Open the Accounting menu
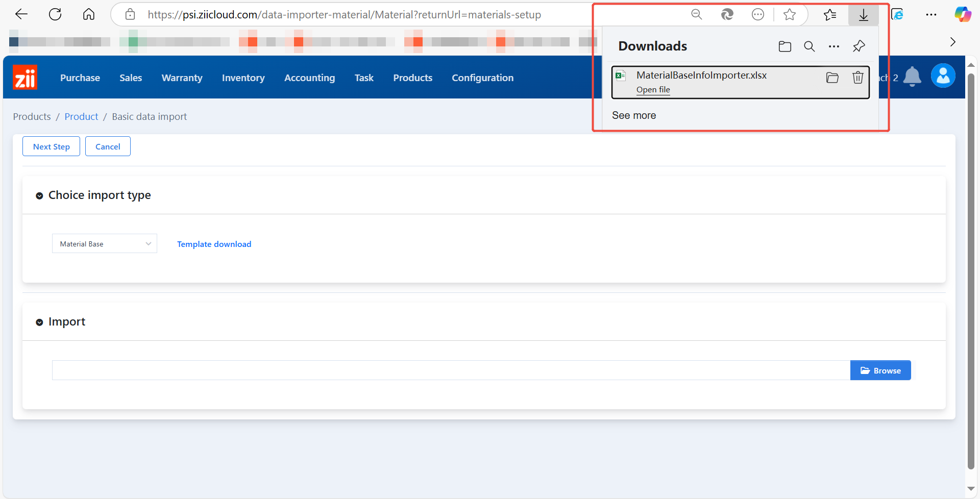The height and width of the screenshot is (499, 980). [x=309, y=78]
